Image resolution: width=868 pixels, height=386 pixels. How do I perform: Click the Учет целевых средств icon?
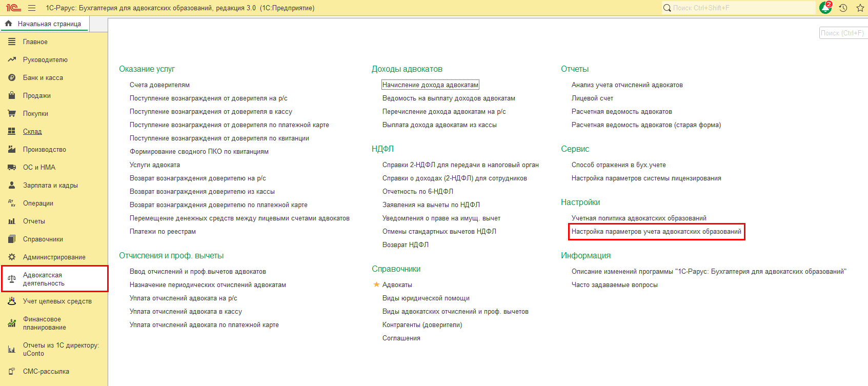pos(12,301)
